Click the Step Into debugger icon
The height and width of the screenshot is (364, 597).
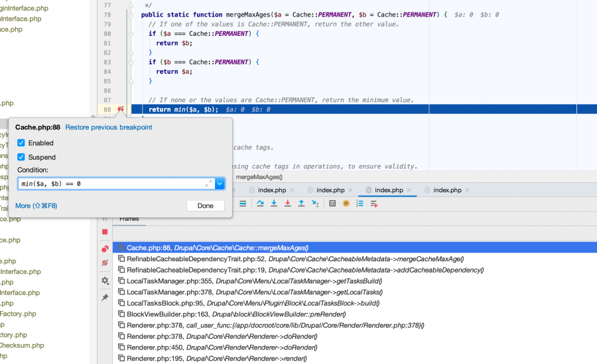click(274, 204)
